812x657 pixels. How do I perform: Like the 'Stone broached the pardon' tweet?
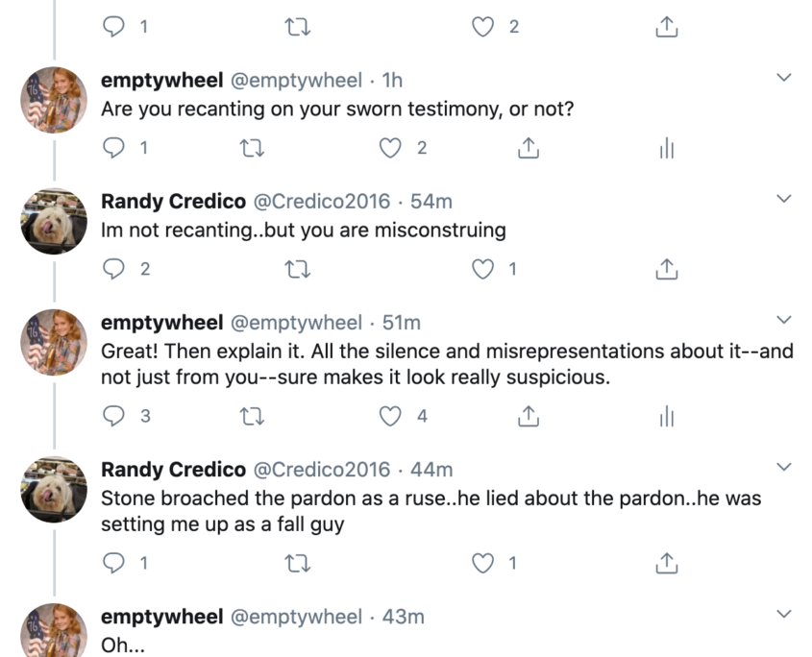click(482, 563)
